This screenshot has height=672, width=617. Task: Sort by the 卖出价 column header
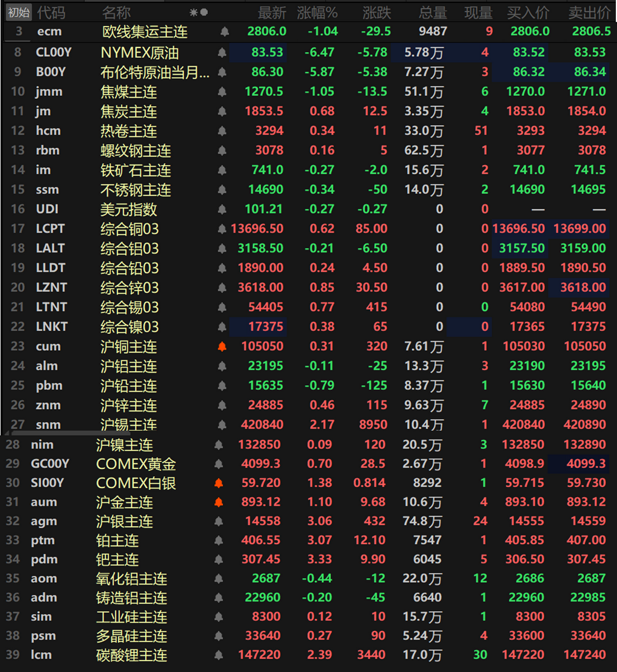(x=589, y=13)
